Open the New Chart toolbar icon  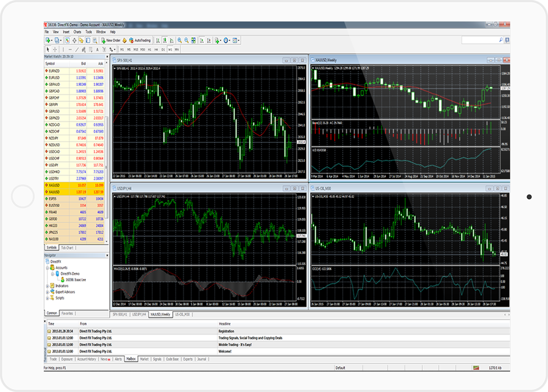48,40
